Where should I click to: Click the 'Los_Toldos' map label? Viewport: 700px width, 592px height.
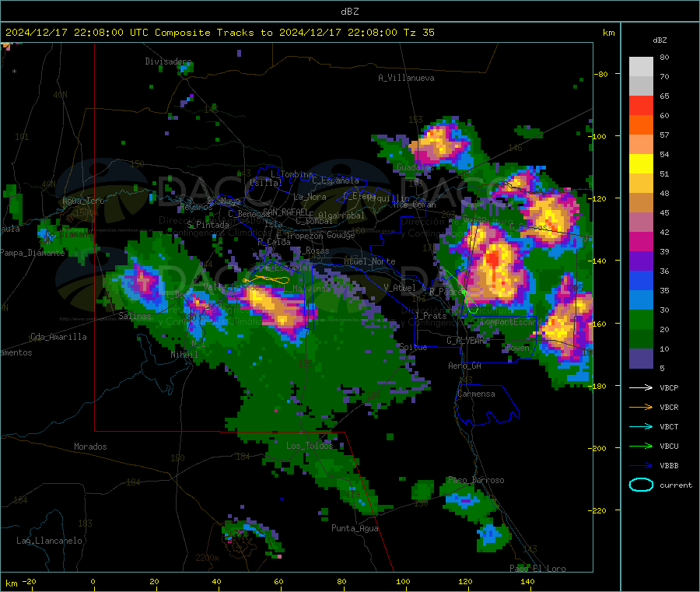pos(310,446)
